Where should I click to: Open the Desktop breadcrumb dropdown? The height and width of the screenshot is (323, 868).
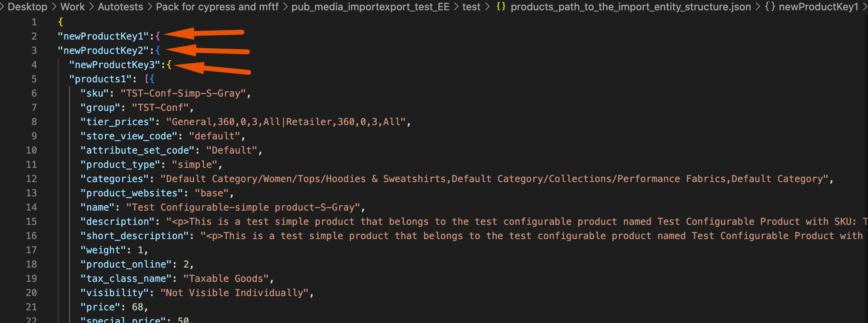(27, 7)
